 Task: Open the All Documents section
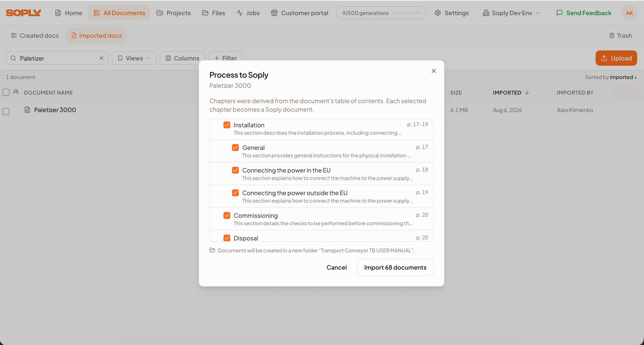119,13
